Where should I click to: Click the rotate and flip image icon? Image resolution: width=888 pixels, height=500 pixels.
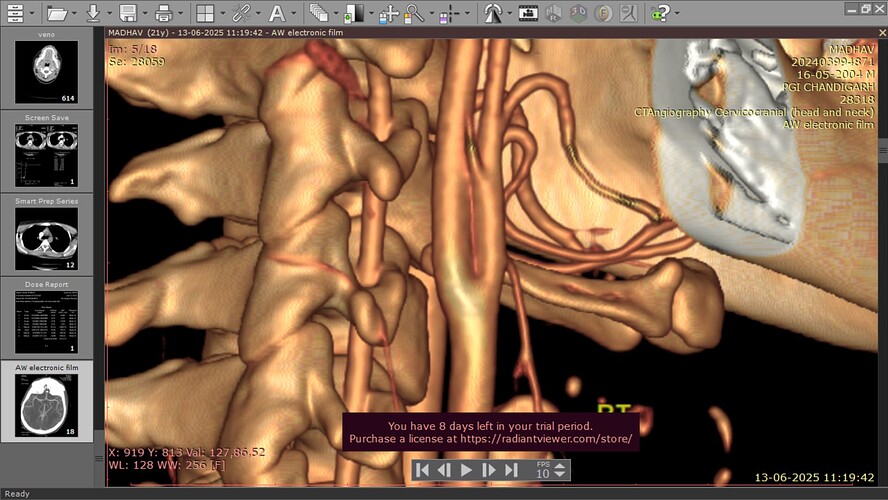[492, 12]
